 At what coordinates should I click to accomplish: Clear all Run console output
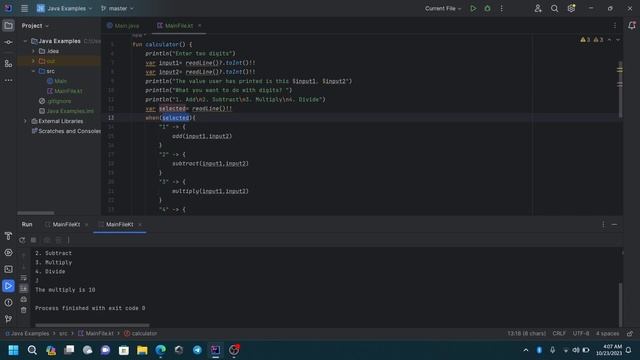point(24,310)
